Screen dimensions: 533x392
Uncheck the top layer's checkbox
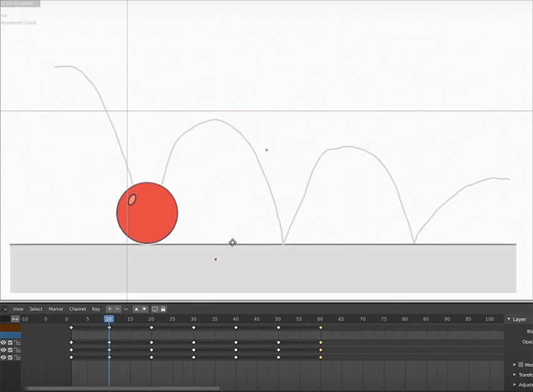coord(10,342)
